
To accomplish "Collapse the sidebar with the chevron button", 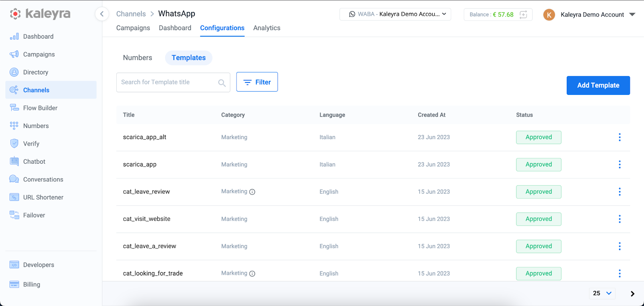I will [x=102, y=14].
